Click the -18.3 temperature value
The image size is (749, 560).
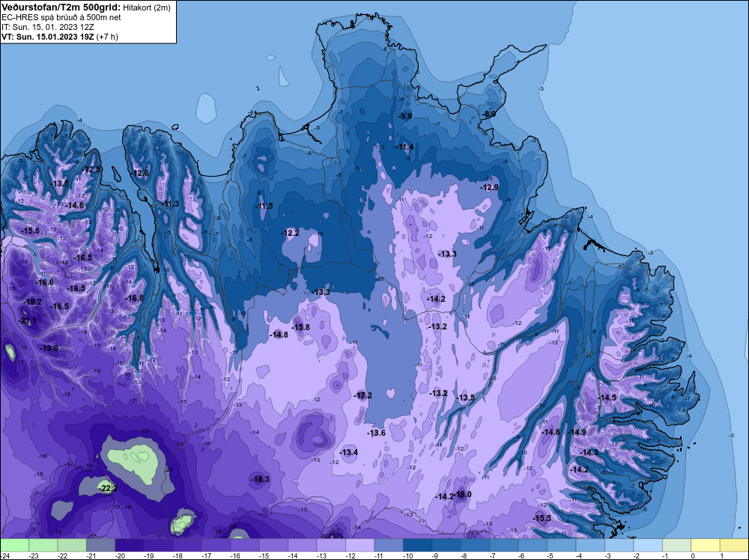tap(261, 479)
